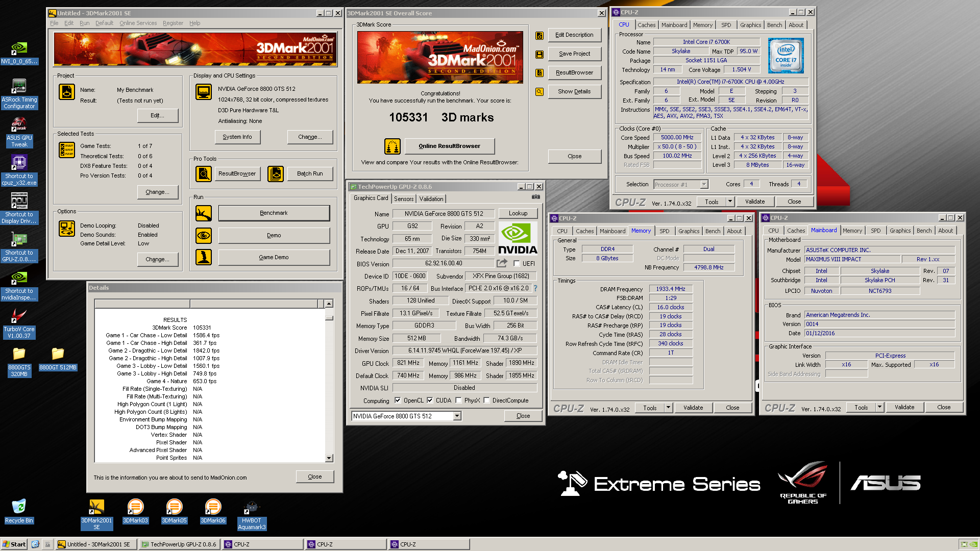
Task: Toggle the PhysX checkbox in GPU-Z
Action: tap(458, 400)
